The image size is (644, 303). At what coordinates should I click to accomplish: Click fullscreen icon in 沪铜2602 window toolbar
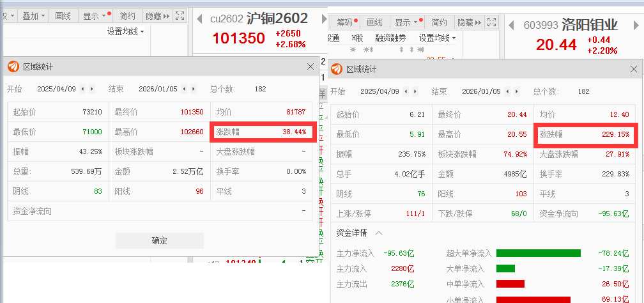(x=180, y=16)
